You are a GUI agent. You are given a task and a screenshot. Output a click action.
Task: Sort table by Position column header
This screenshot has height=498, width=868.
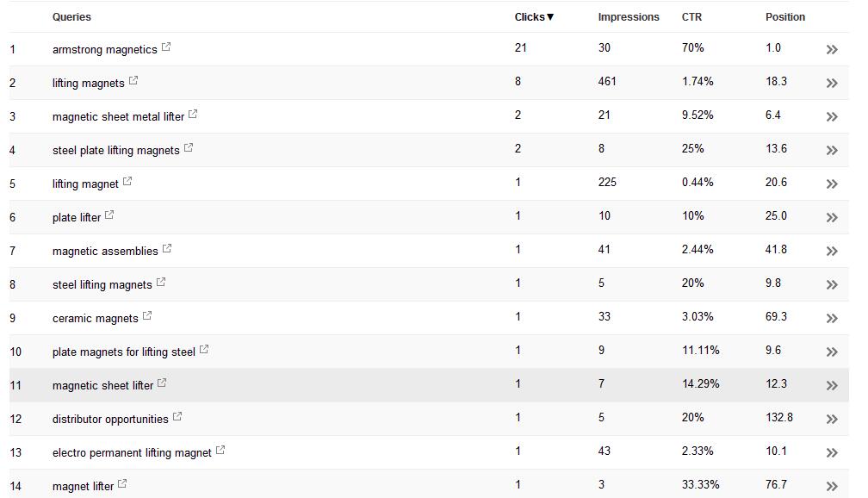(x=785, y=17)
